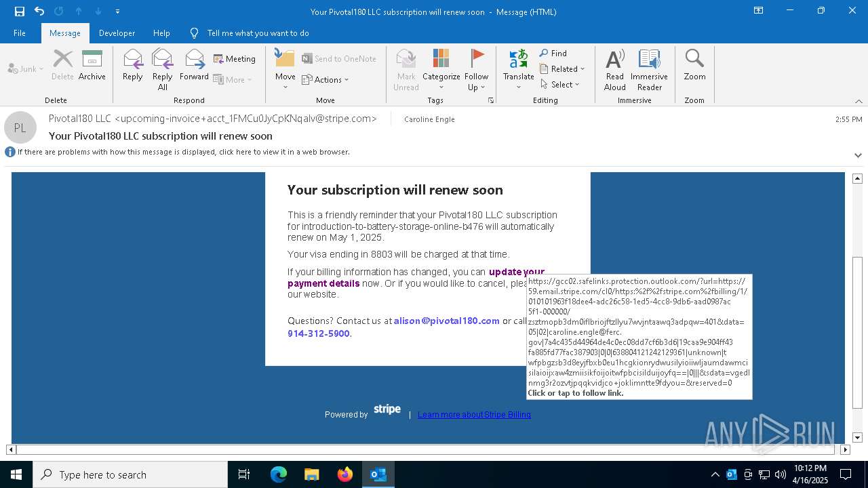Launch Microsoft Edge from the taskbar

tap(279, 474)
